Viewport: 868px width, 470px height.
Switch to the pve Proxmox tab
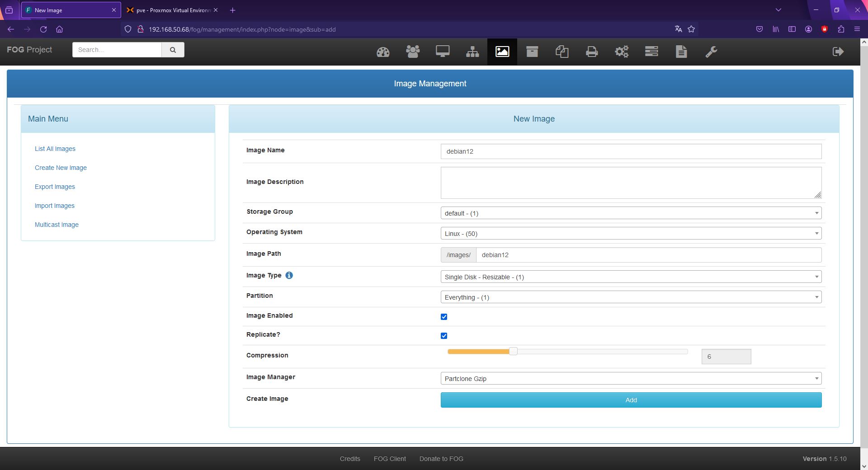pyautogui.click(x=172, y=10)
